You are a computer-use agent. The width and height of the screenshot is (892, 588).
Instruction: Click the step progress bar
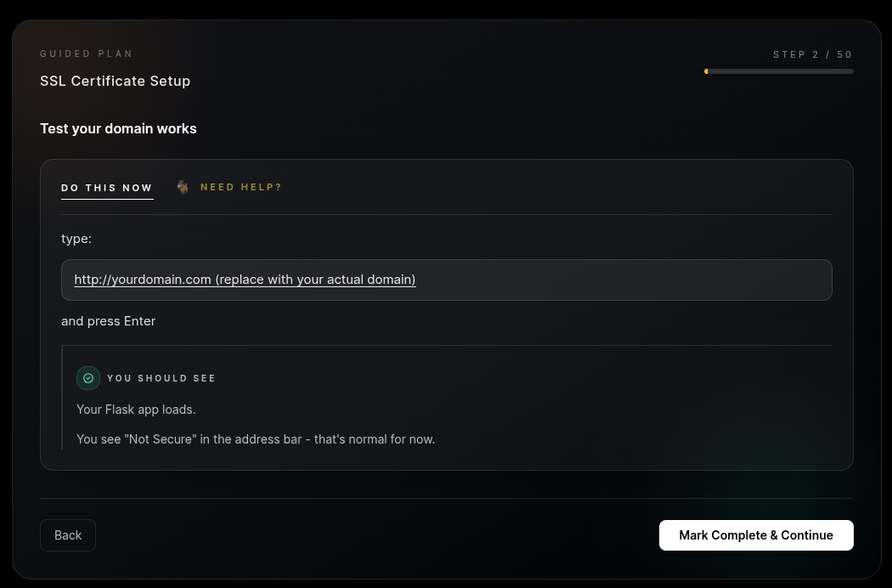tap(779, 71)
